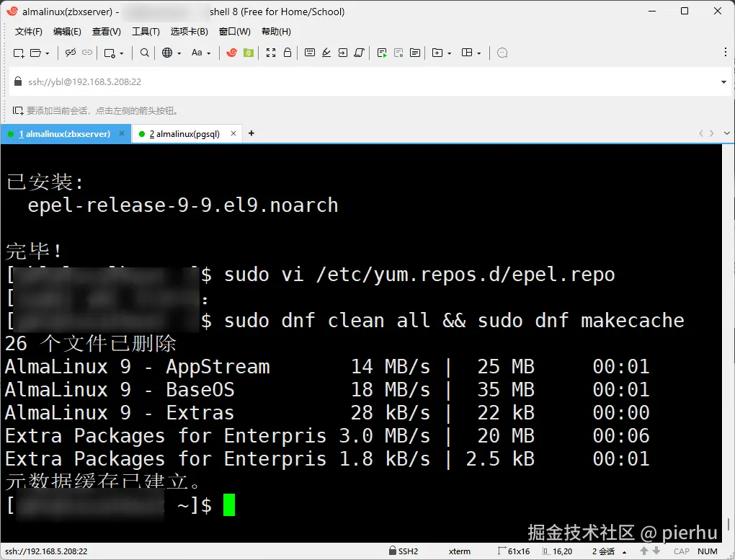Viewport: 735px width, 560px height.
Task: Expand the address bar history dropdown
Action: (x=723, y=82)
